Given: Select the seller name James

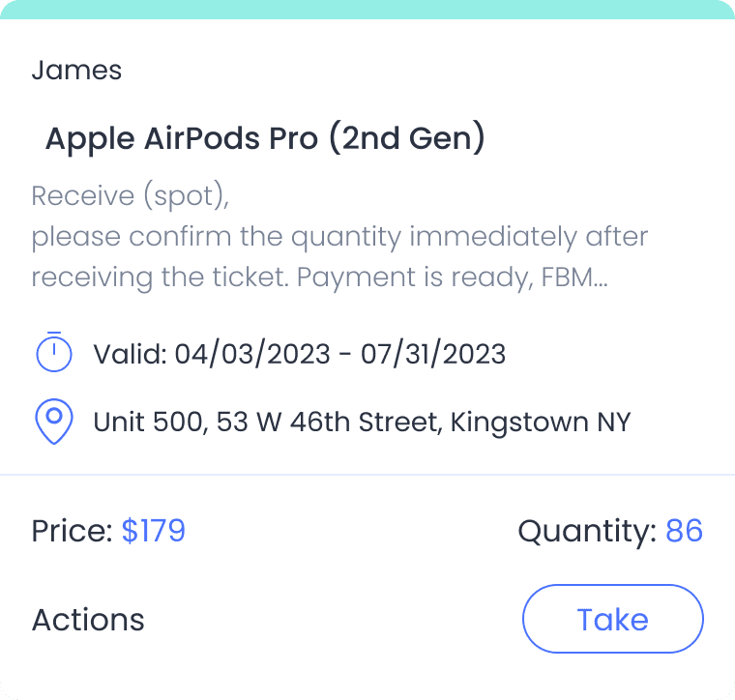Looking at the screenshot, I should coord(77,71).
